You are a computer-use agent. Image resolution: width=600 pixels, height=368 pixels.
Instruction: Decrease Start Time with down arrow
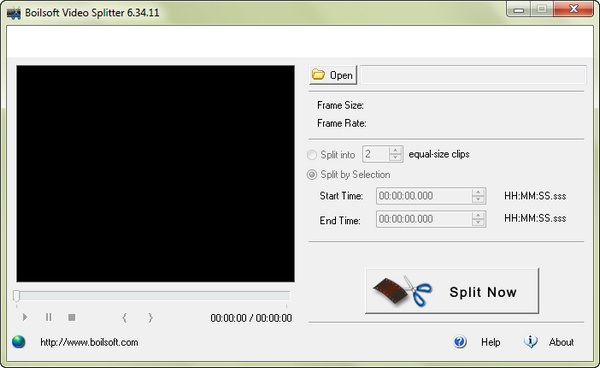[478, 199]
